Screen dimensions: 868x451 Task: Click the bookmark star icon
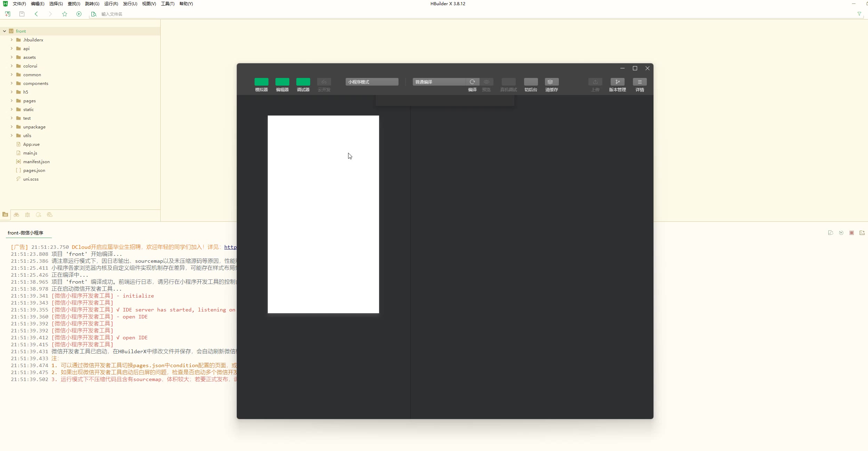(x=65, y=14)
